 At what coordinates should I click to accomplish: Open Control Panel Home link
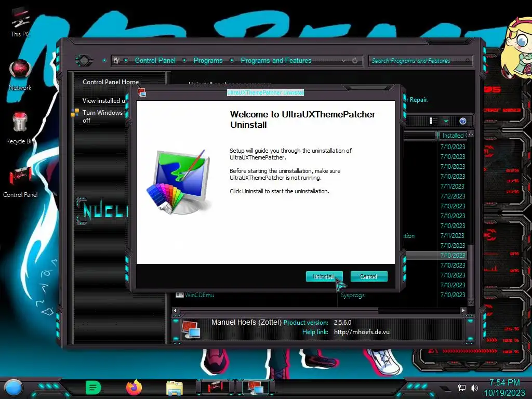click(x=111, y=82)
